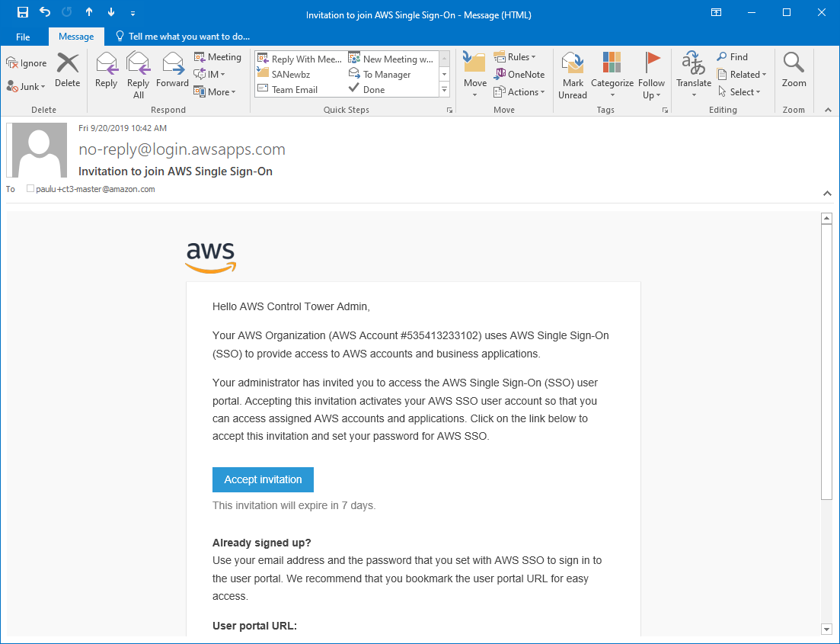Open the Junk dropdown menu
840x644 pixels.
(26, 86)
